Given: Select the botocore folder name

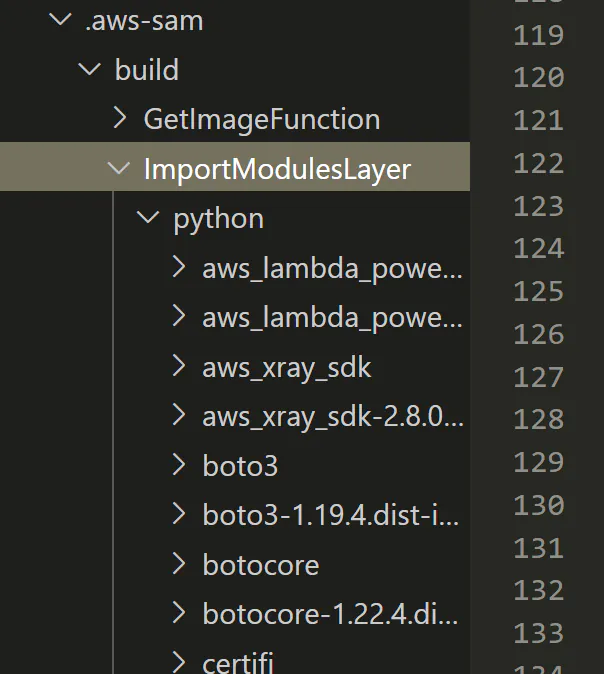Looking at the screenshot, I should point(261,565).
